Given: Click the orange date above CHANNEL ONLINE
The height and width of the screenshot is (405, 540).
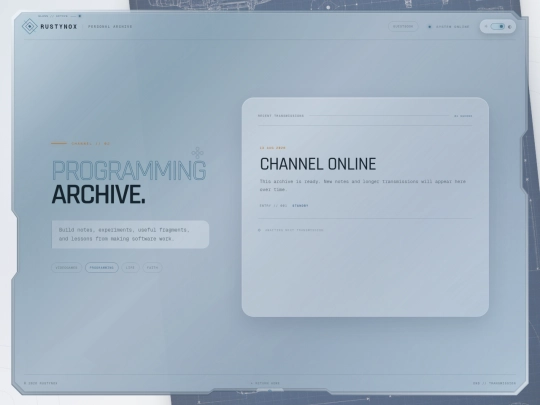Looking at the screenshot, I should point(272,148).
